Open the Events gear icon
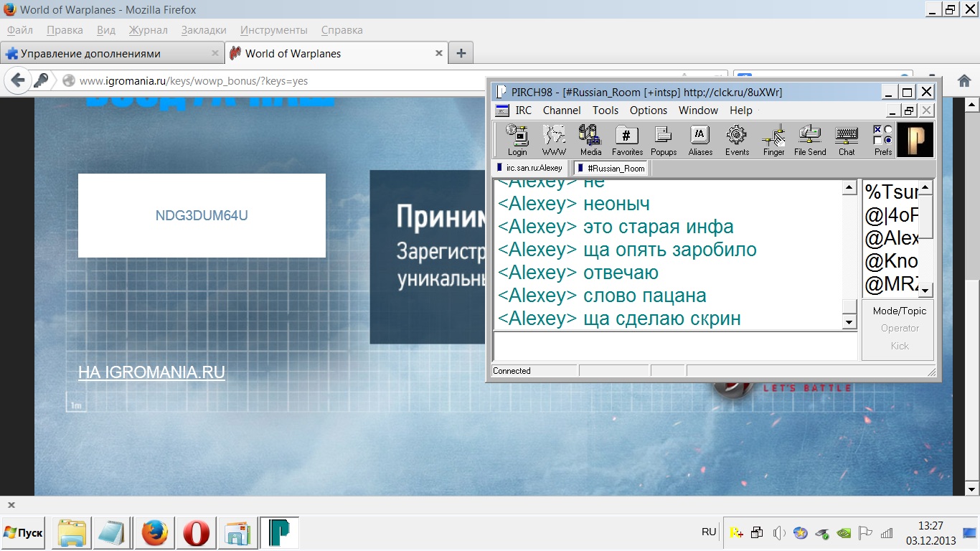 pyautogui.click(x=737, y=140)
